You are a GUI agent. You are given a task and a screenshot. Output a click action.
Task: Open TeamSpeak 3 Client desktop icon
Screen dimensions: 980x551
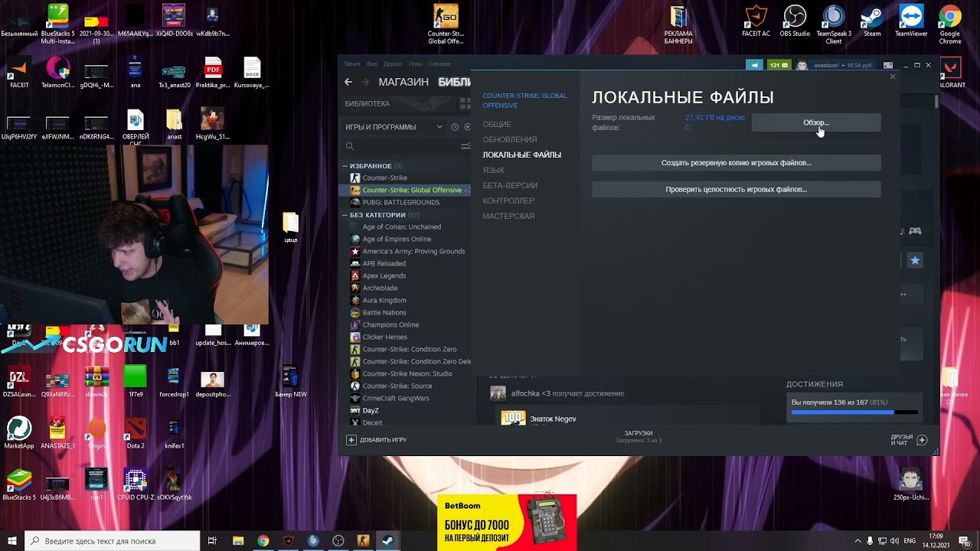tap(834, 24)
